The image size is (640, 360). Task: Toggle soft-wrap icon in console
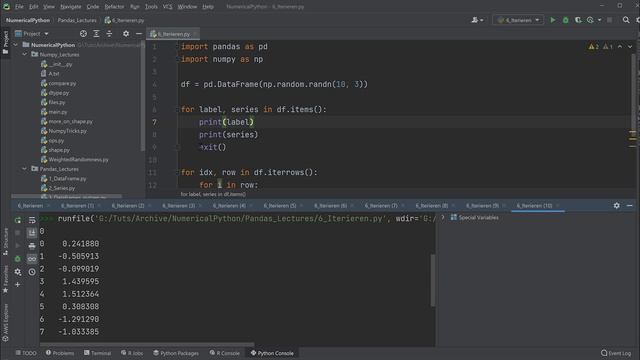click(x=32, y=220)
